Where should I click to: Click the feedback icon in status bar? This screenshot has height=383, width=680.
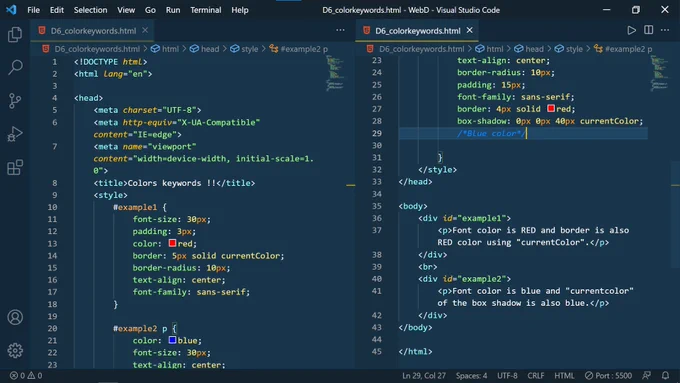pos(647,375)
